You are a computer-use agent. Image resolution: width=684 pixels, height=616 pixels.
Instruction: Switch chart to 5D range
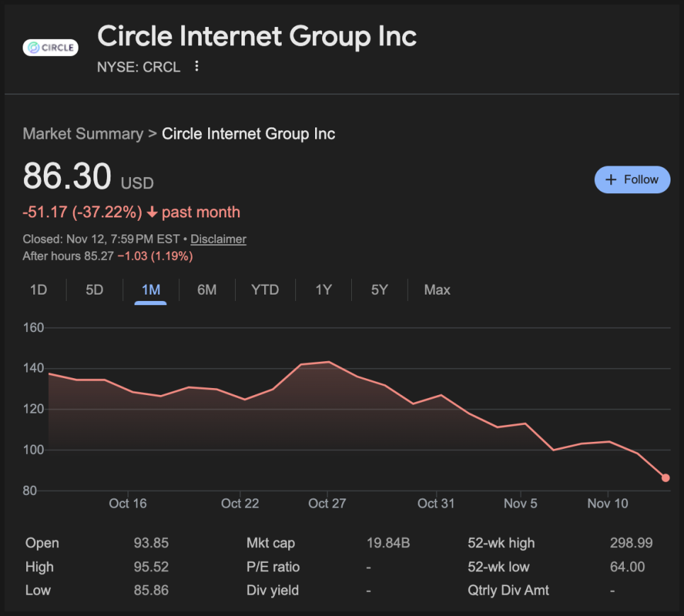94,290
